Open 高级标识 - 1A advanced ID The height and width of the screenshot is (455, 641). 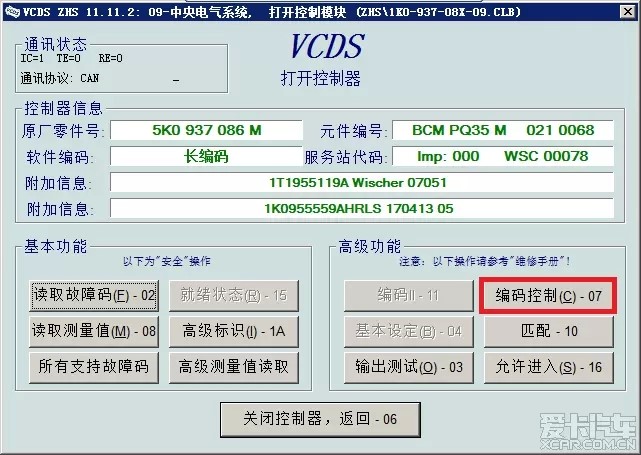[x=234, y=331]
